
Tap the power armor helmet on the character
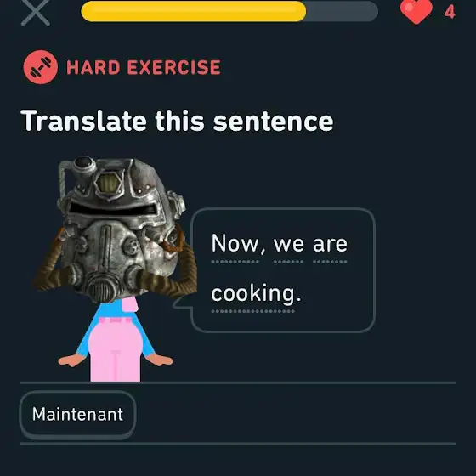click(117, 228)
